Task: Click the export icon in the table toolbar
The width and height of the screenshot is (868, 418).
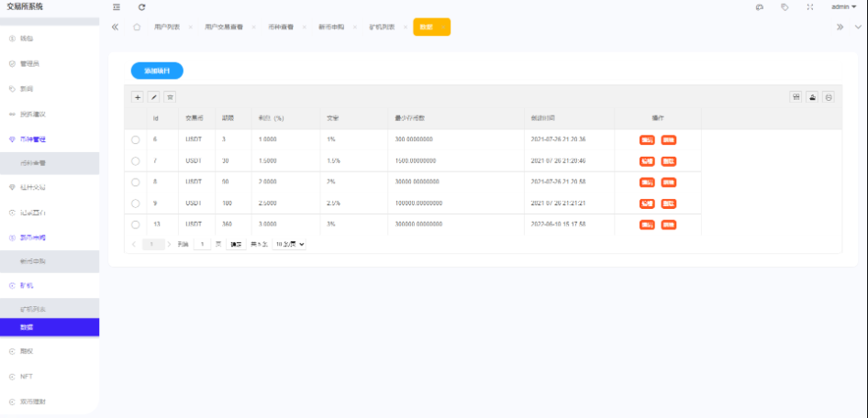Action: [x=812, y=97]
